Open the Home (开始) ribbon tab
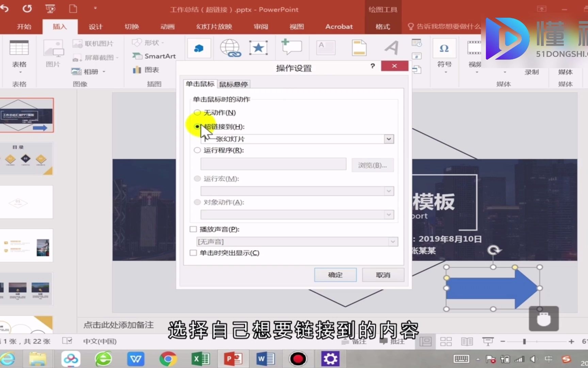The image size is (588, 368). [24, 27]
